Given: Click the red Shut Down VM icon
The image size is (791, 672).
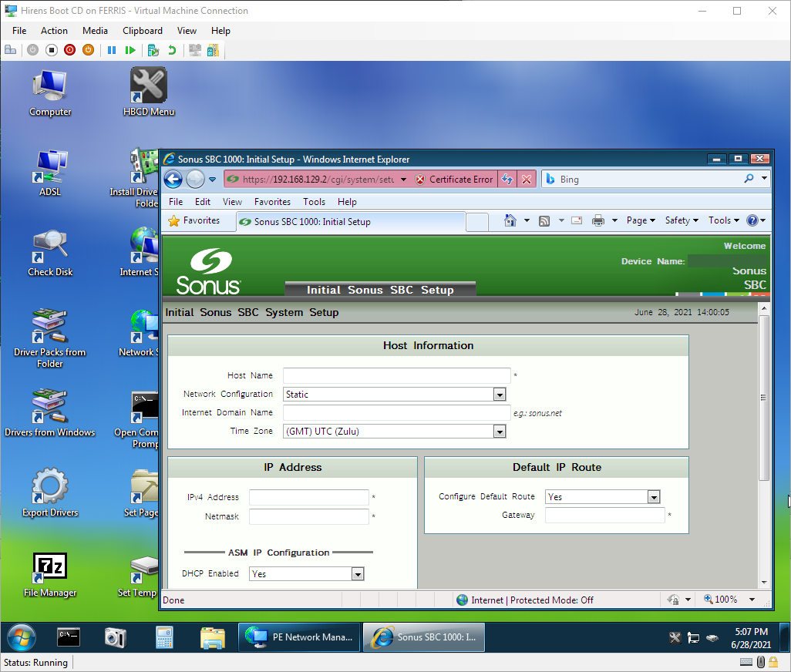Looking at the screenshot, I should click(x=69, y=50).
